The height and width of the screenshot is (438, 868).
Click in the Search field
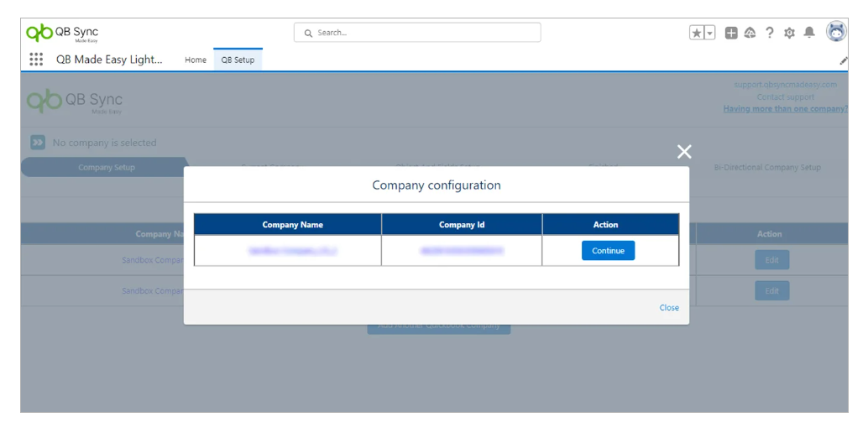[x=417, y=33]
